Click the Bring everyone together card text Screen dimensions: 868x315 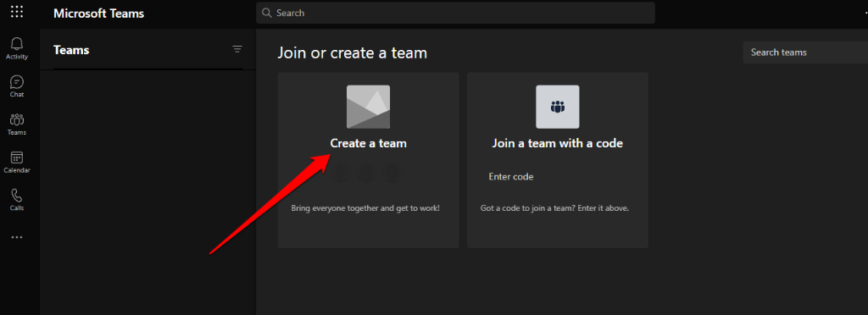(365, 209)
